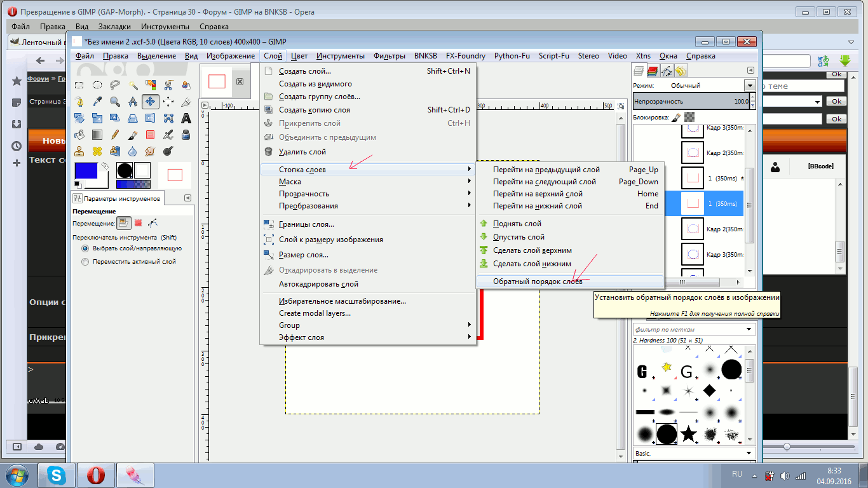Select the Scale tool

[97, 118]
